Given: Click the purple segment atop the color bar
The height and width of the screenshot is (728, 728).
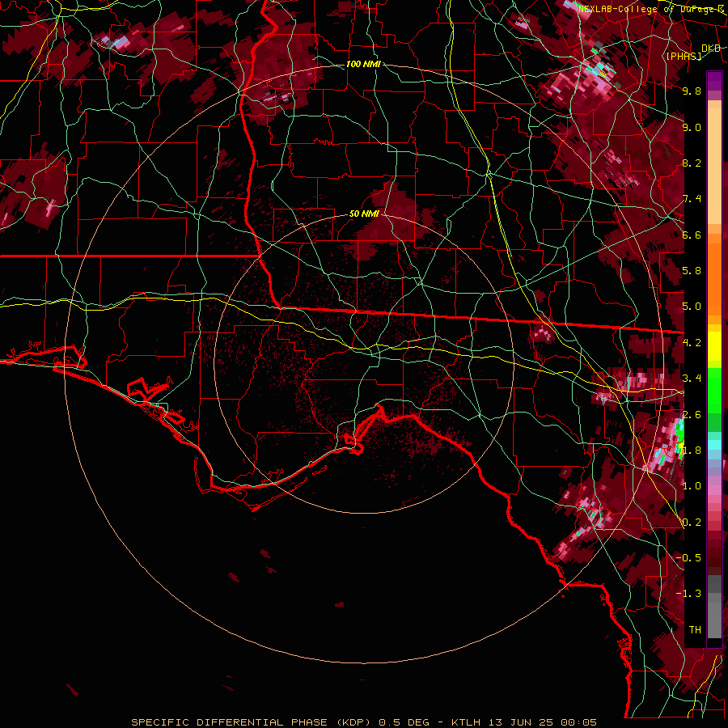Looking at the screenshot, I should coord(714,81).
